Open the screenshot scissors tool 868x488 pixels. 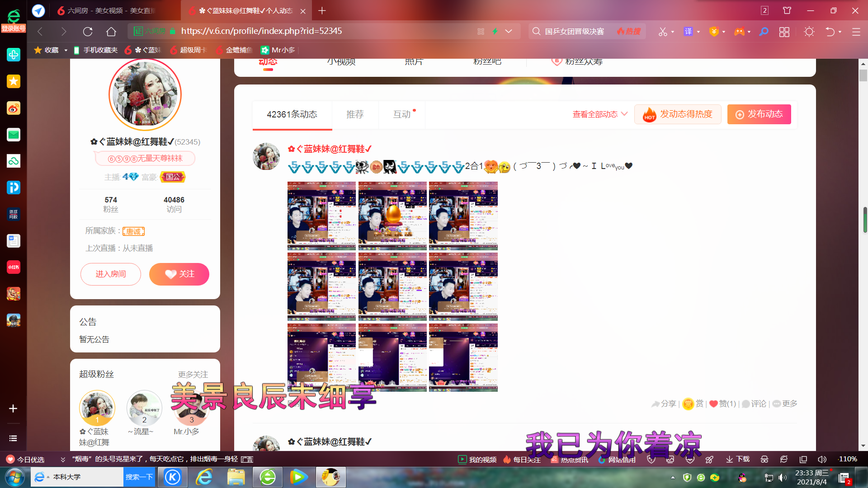663,32
